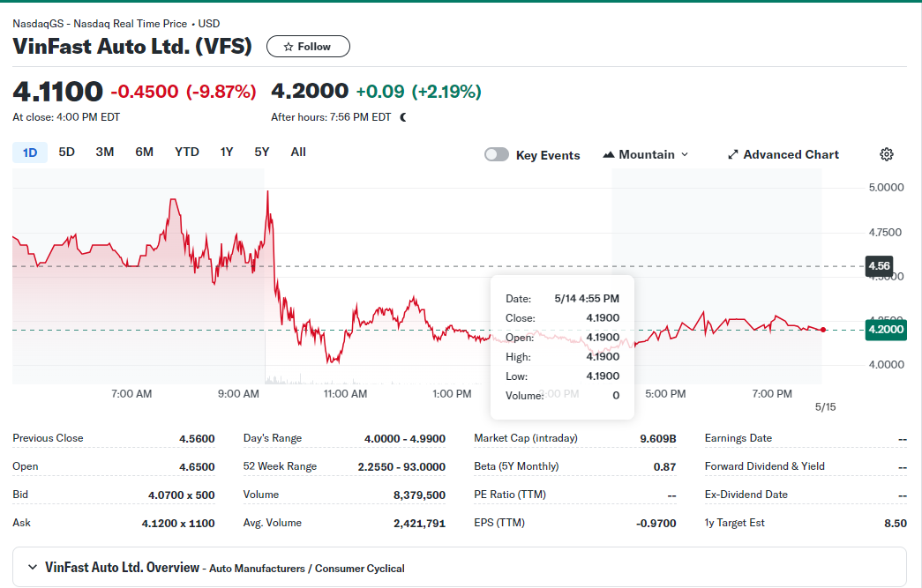Expand the VinFast Auto Ltd. Overview chevron
Image resolution: width=922 pixels, height=588 pixels.
click(33, 568)
